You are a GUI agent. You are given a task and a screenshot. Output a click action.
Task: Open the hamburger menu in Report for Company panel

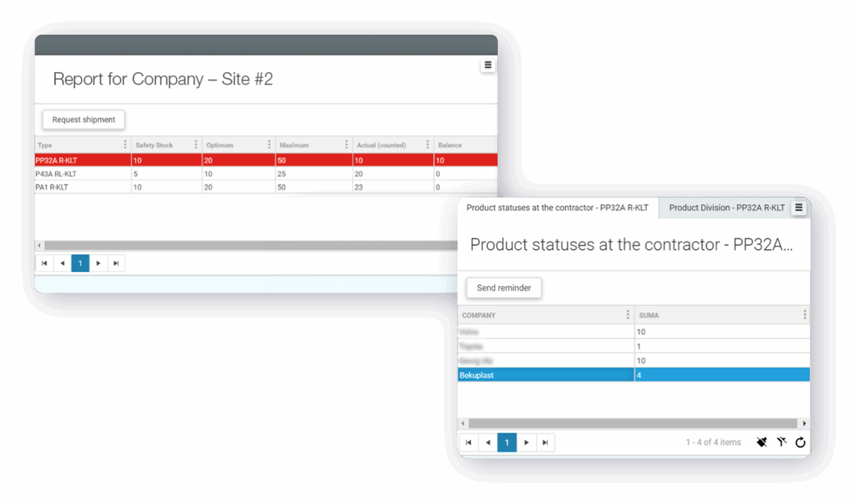(x=487, y=65)
